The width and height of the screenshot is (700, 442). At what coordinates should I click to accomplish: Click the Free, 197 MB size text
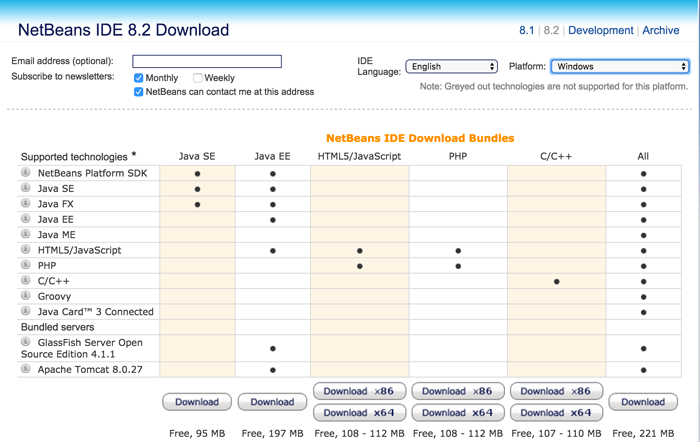272,434
